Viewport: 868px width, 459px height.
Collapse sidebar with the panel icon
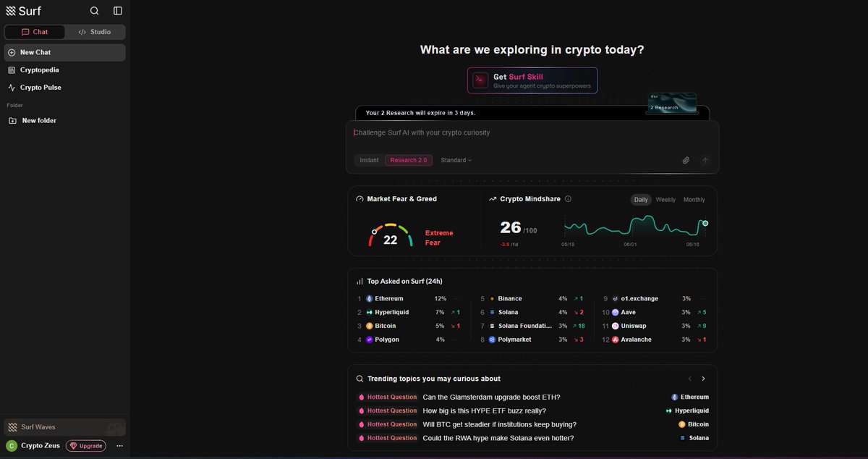click(118, 11)
